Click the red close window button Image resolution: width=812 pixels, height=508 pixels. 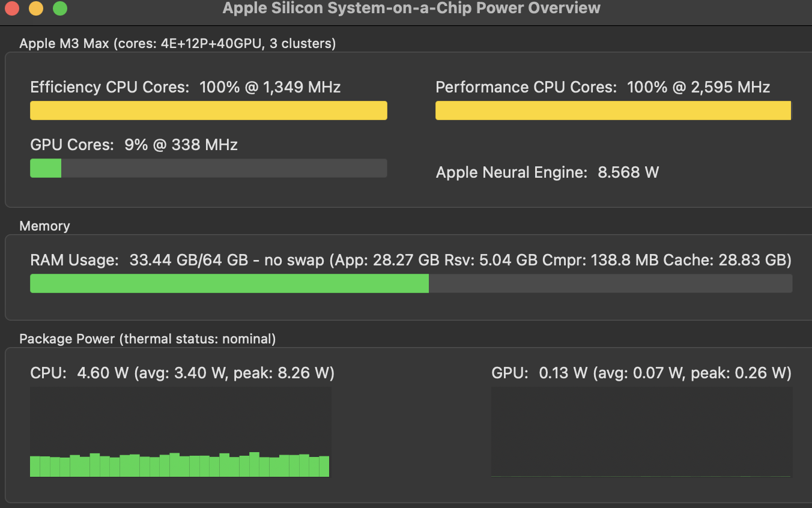point(13,8)
